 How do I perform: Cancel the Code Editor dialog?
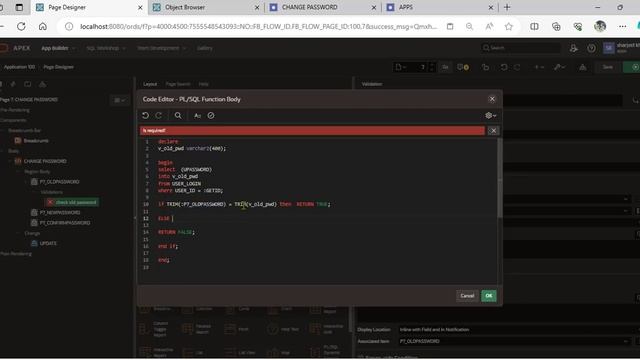tap(467, 296)
